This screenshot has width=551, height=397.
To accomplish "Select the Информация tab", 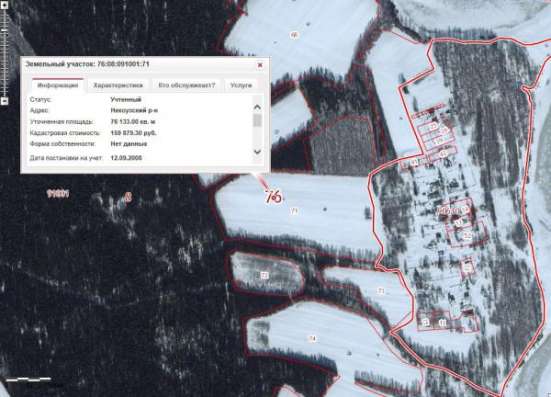I will tap(58, 85).
